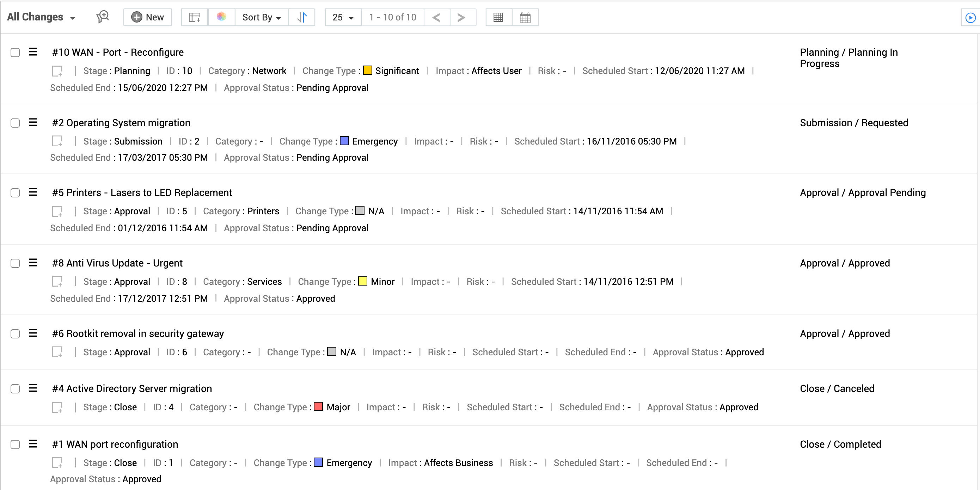The image size is (980, 490).
Task: Open actions menu for #2 Operating System migration
Action: pos(33,122)
